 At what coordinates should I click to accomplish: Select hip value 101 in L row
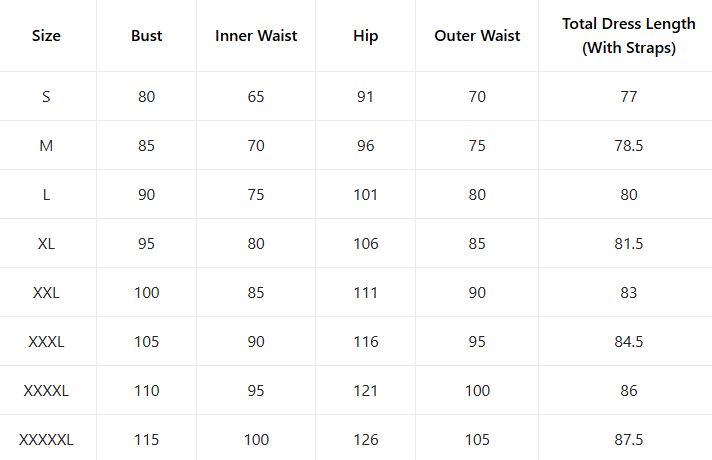[366, 195]
